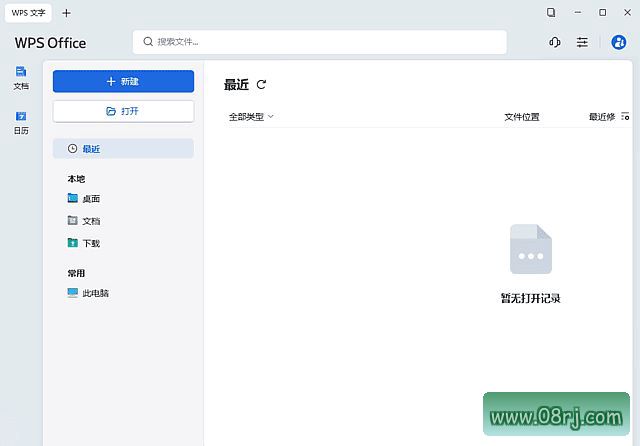This screenshot has width=640, height=446.
Task: Click the 暂无打开记录 empty file icon
Action: point(531,249)
